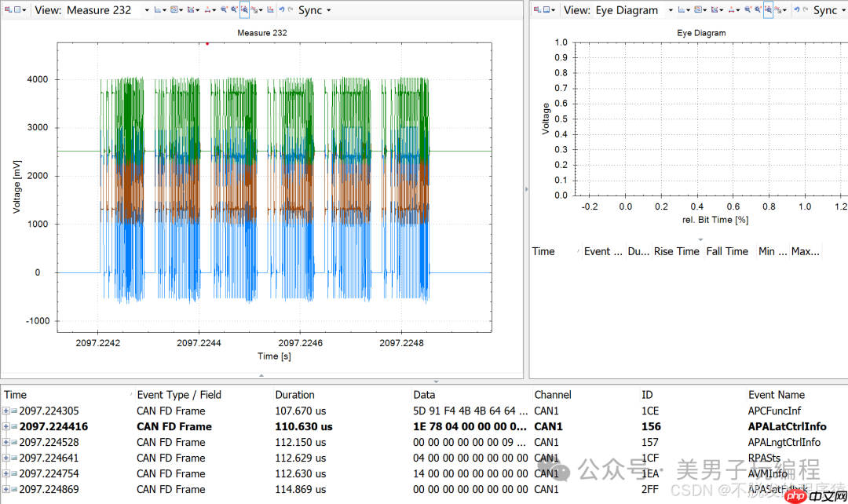848x504 pixels.
Task: Sort event list by Duration column
Action: coord(295,395)
